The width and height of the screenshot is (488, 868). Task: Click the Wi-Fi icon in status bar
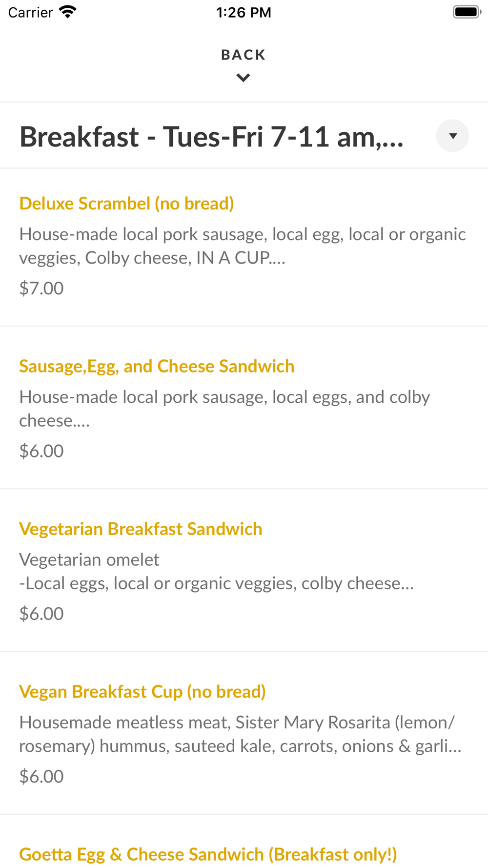click(x=68, y=12)
